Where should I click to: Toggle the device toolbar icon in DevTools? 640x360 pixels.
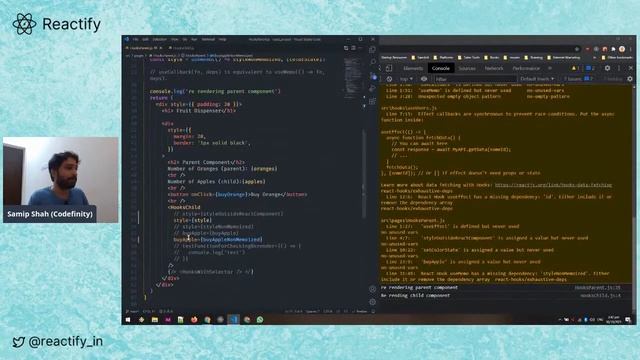389,68
